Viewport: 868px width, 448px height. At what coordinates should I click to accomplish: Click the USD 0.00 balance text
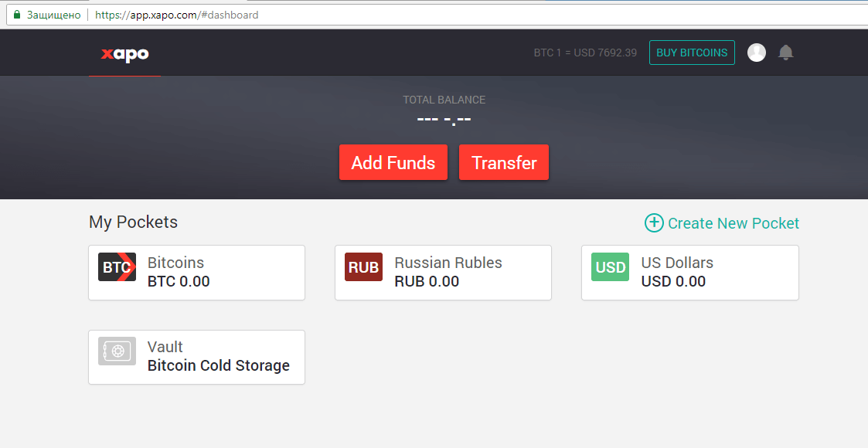pyautogui.click(x=673, y=281)
